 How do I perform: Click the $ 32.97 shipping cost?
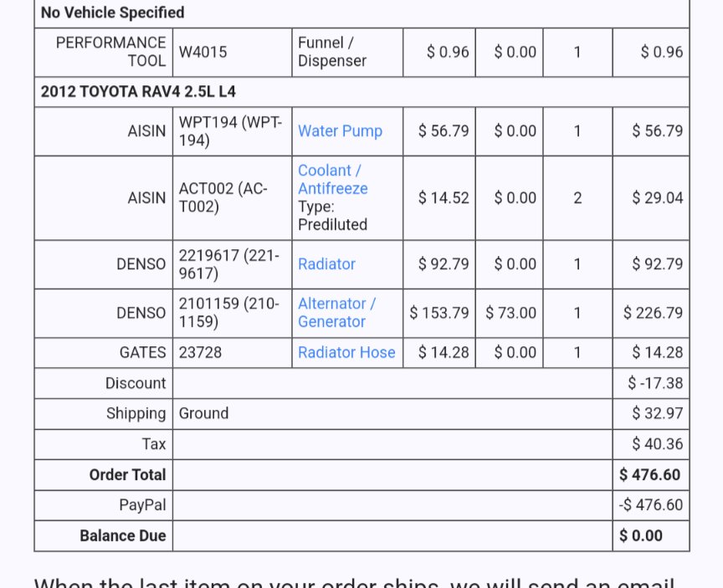658,413
